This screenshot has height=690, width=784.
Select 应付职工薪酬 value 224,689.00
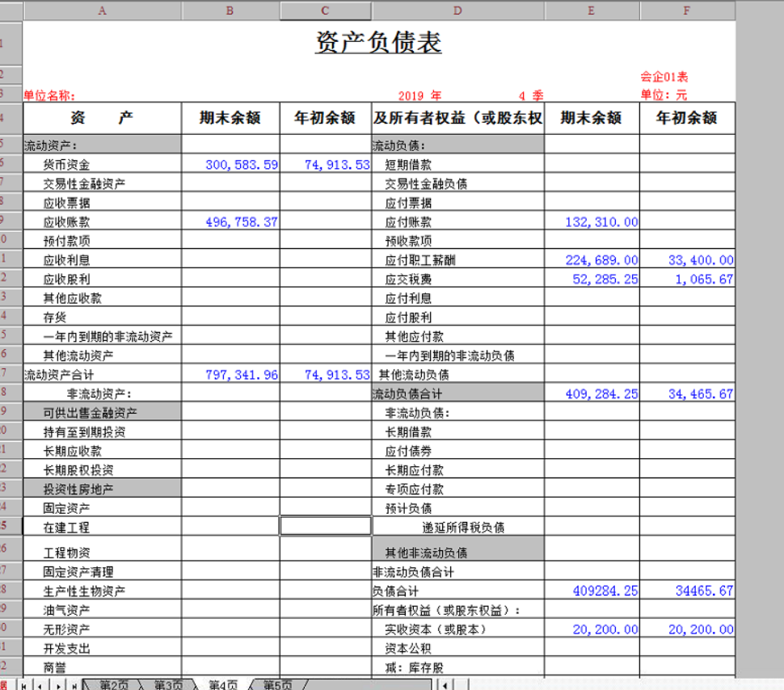pyautogui.click(x=592, y=260)
